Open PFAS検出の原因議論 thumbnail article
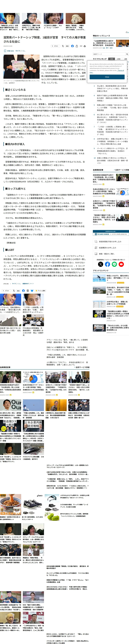This screenshot has width=129, height=644. (x=33, y=320)
